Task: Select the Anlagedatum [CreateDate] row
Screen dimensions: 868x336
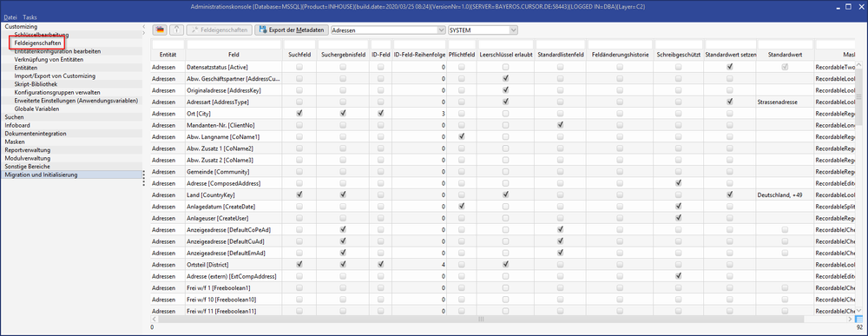Action: coord(503,207)
